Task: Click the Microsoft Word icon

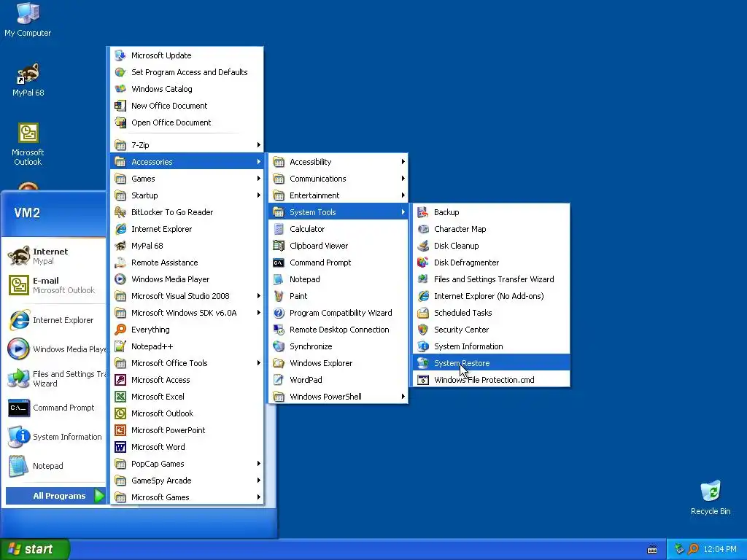Action: click(120, 447)
